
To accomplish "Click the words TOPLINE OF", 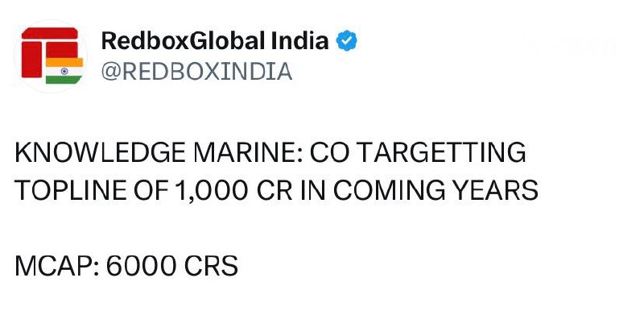I will click(x=93, y=191).
